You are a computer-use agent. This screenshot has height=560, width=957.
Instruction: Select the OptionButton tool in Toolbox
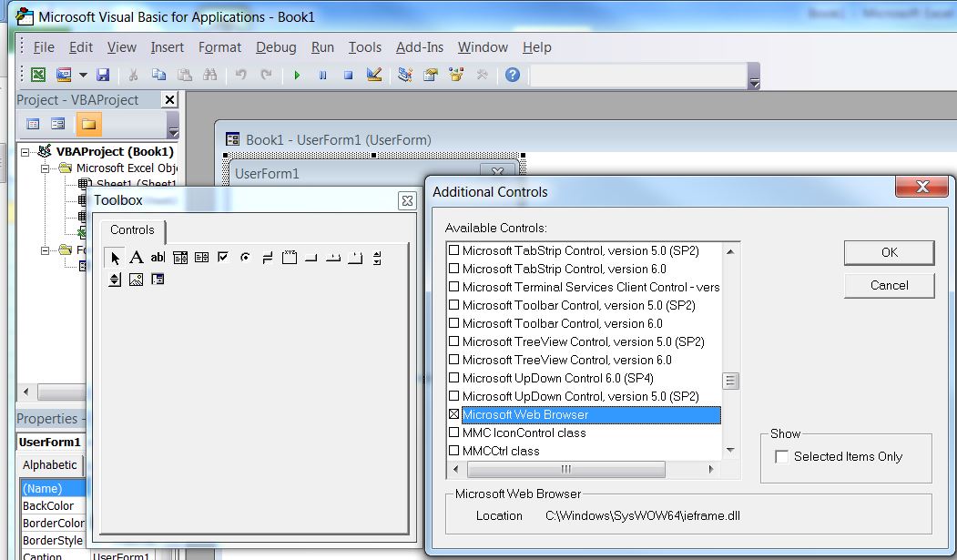pyautogui.click(x=245, y=258)
